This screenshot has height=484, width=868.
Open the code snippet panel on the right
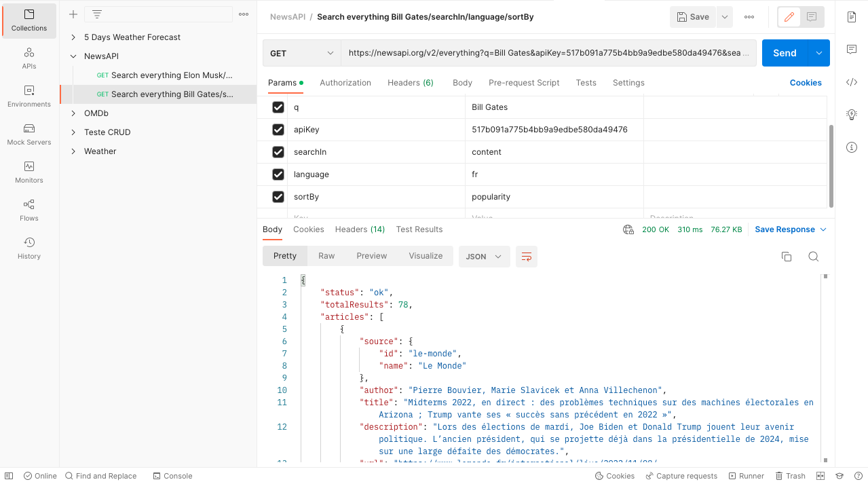coord(851,82)
